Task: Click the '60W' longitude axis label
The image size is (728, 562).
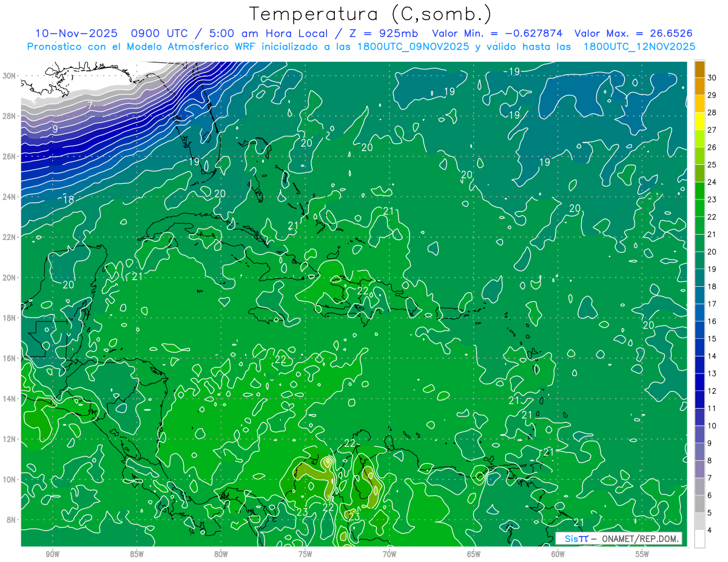Action: 558,554
